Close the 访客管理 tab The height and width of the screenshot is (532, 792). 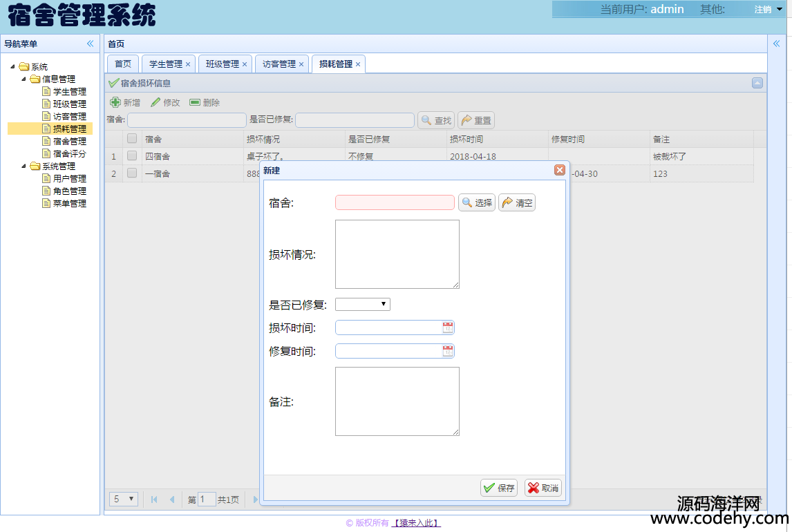[x=301, y=64]
